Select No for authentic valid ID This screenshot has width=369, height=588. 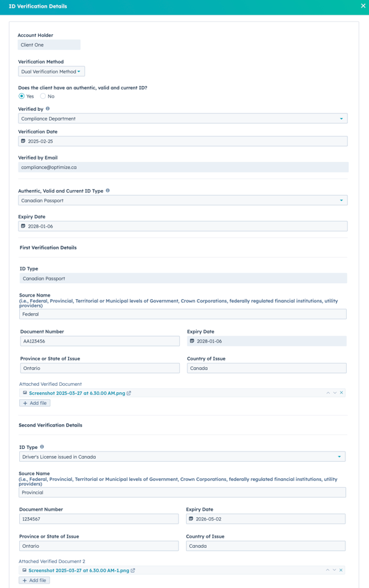click(x=43, y=96)
